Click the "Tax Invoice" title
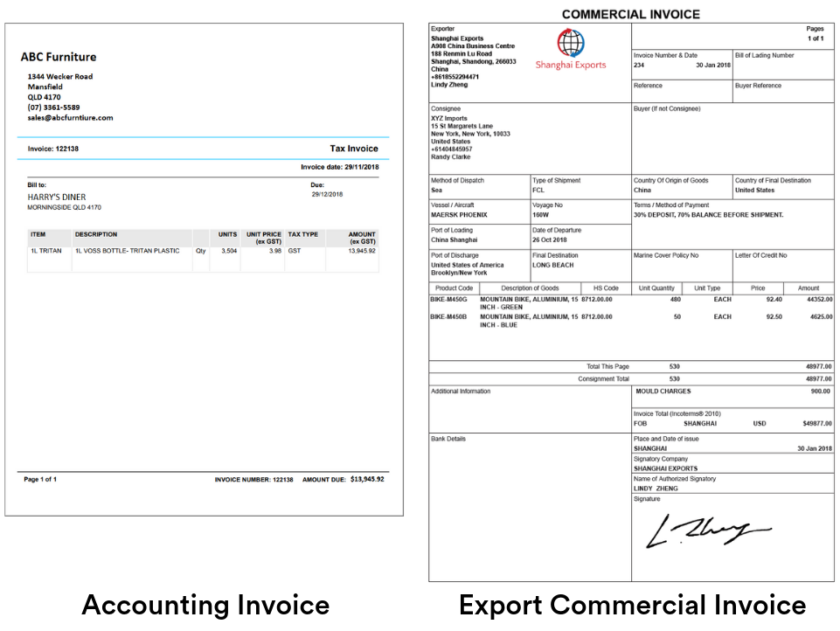The height and width of the screenshot is (631, 840). tap(354, 149)
